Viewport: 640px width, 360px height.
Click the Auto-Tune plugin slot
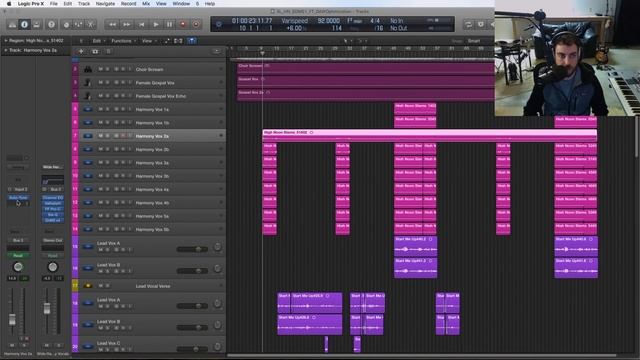18,198
